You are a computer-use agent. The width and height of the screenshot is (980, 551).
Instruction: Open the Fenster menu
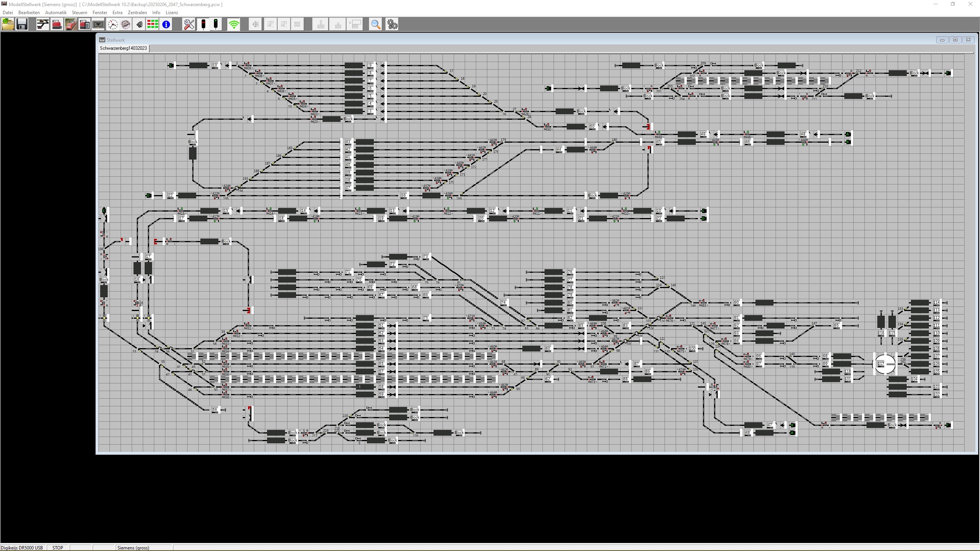[100, 13]
